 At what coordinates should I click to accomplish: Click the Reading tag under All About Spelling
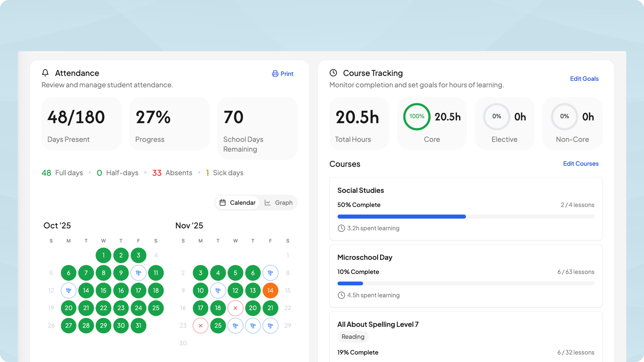[353, 336]
